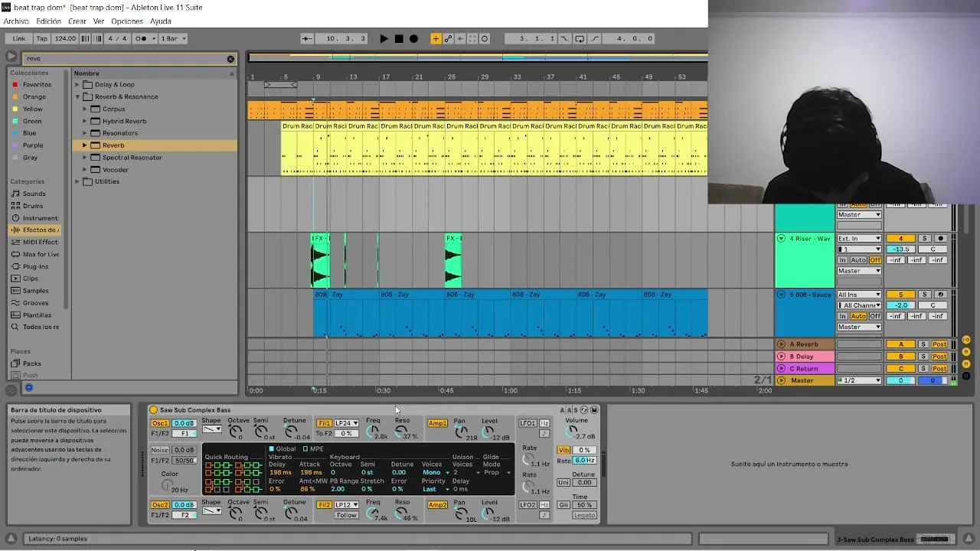Screen dimensions: 980x551
Task: Toggle Automation Arm icon
Action: pos(448,38)
